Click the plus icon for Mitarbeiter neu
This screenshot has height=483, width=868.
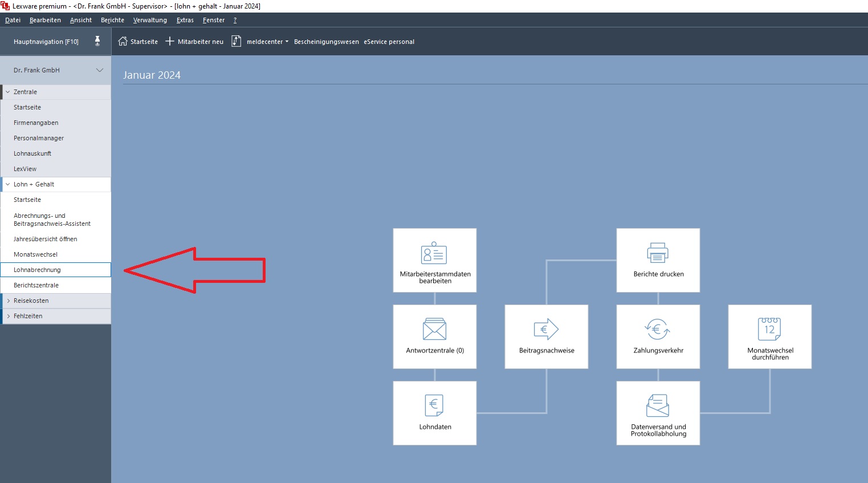coord(169,42)
